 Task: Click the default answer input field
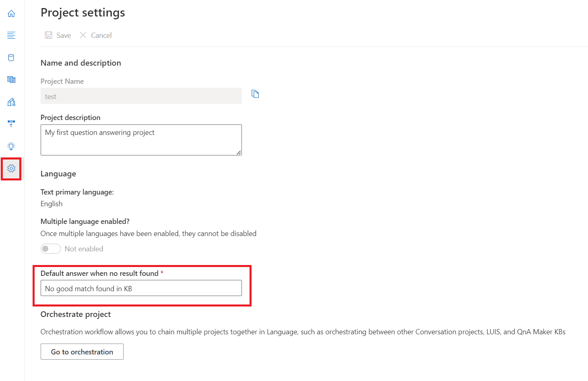point(141,288)
